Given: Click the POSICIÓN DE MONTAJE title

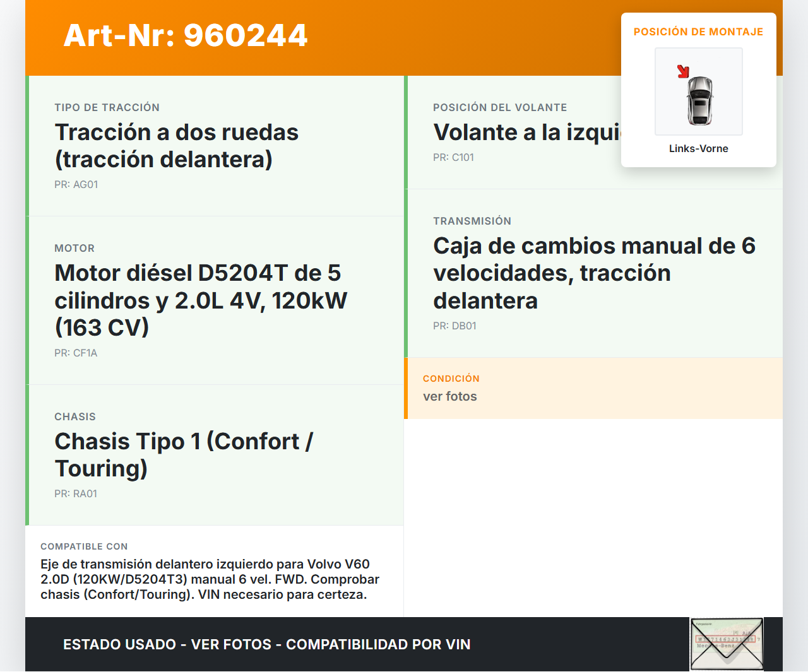Looking at the screenshot, I should click(698, 32).
